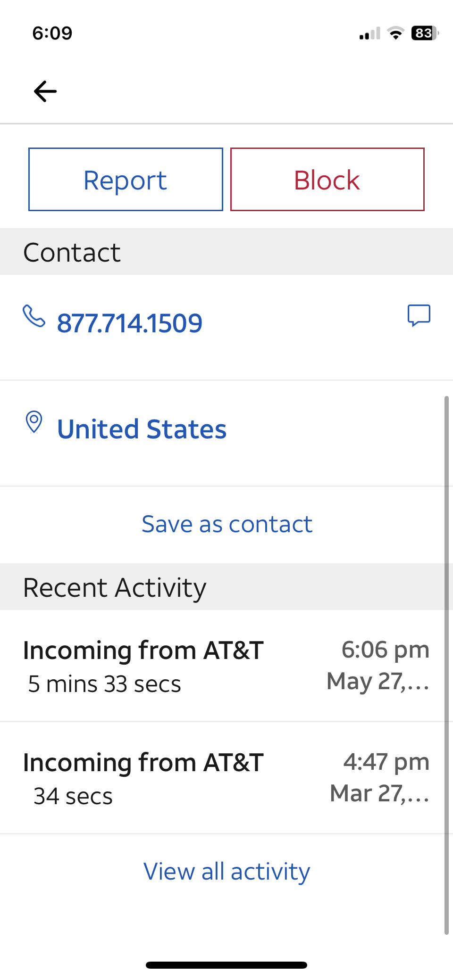Screen dimensions: 453x980
Task: Tap the back arrow icon
Action: point(45,91)
